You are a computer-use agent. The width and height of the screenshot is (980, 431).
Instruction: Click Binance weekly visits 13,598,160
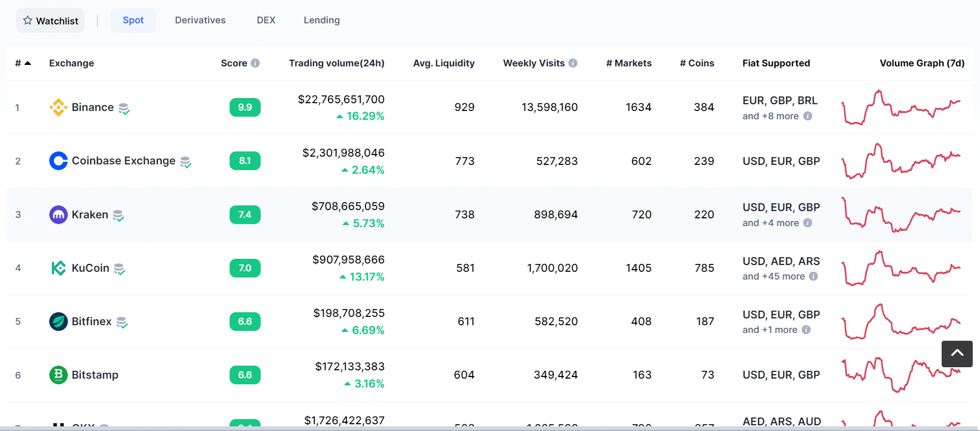coord(549,107)
